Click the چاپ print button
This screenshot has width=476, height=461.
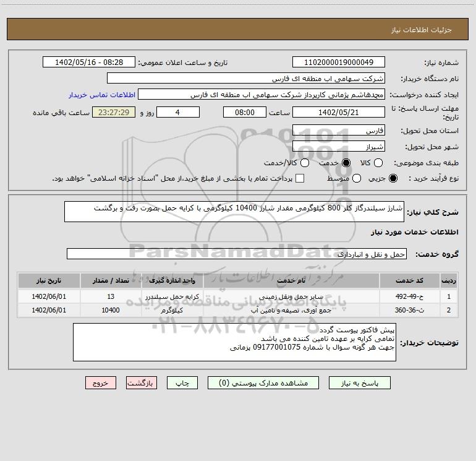[x=182, y=383]
